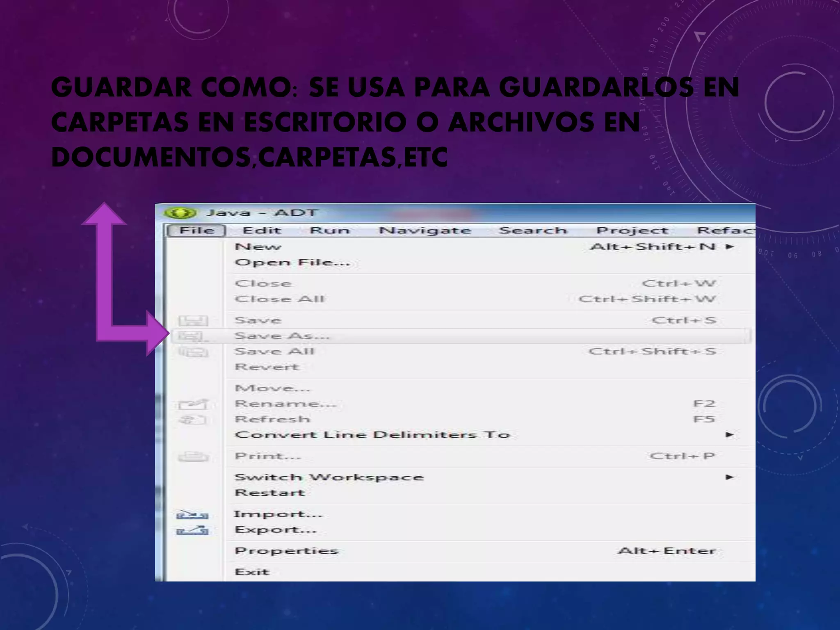Click the GUARDAR COMO slide title
This screenshot has width=840, height=630.
coord(395,122)
